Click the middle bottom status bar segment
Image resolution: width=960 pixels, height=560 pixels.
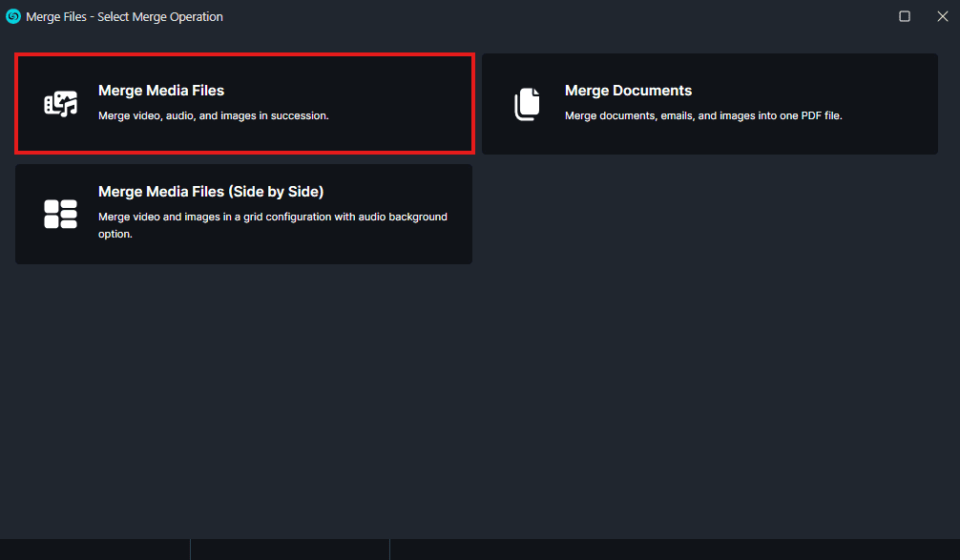[289, 550]
